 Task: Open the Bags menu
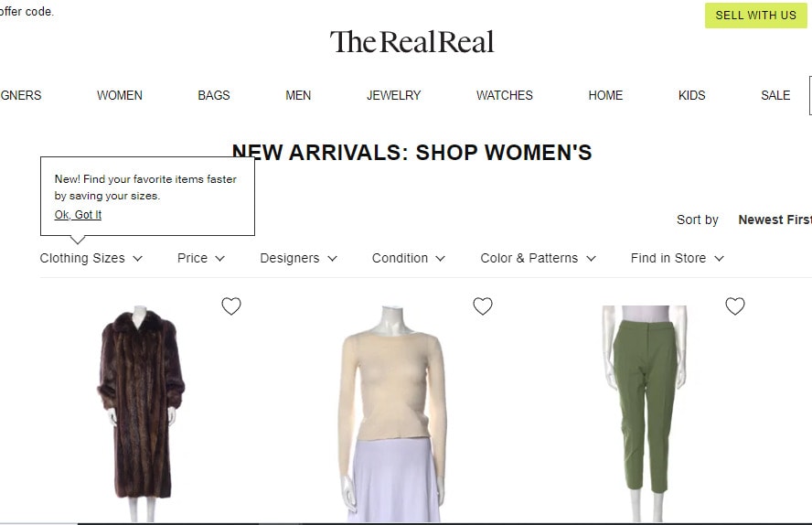pyautogui.click(x=214, y=95)
